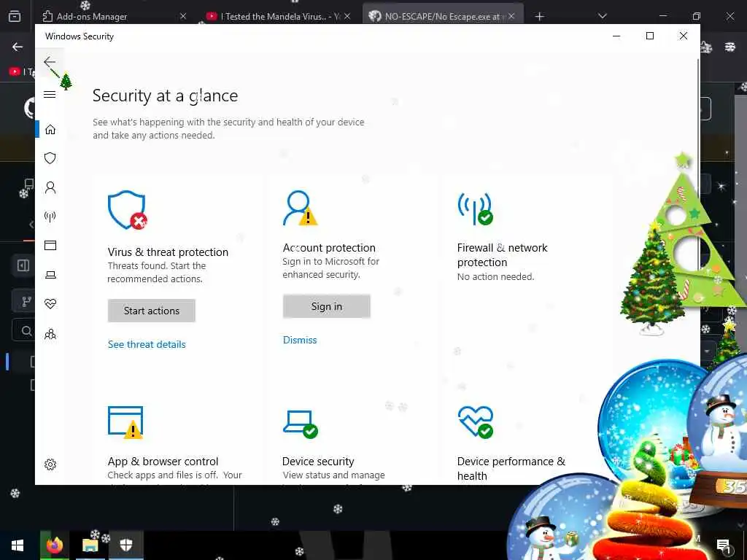Open the hamburger navigation menu in Windows Security

(x=50, y=94)
